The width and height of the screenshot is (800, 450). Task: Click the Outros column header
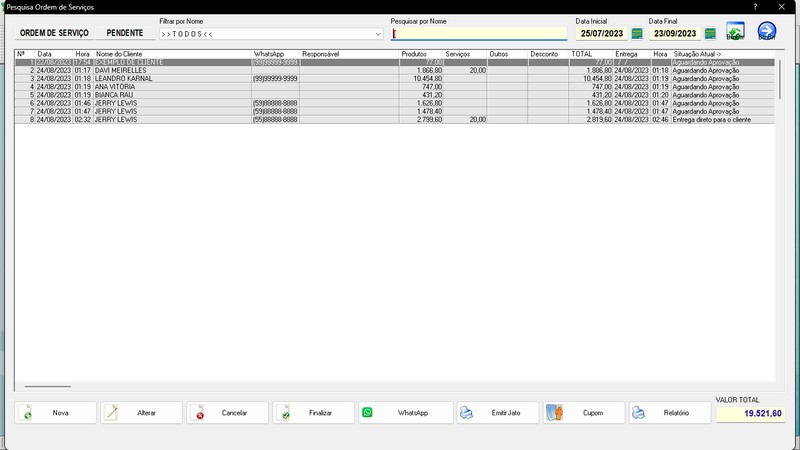(507, 54)
